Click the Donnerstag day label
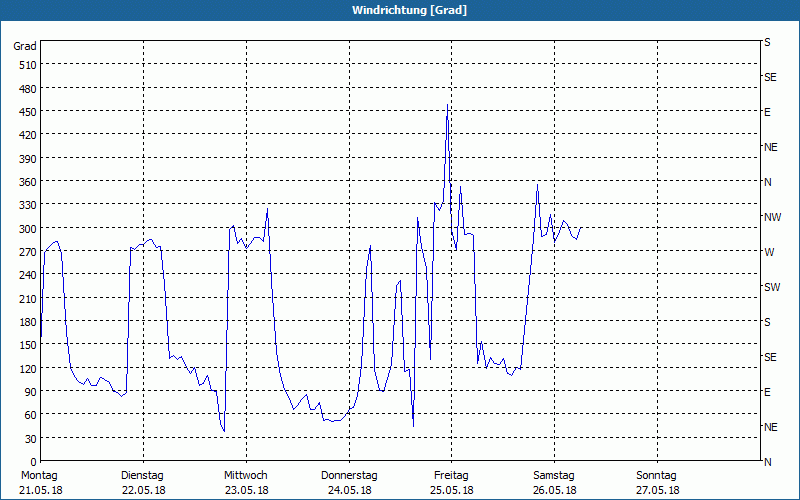Screen dimensions: 800x500 tap(349, 476)
